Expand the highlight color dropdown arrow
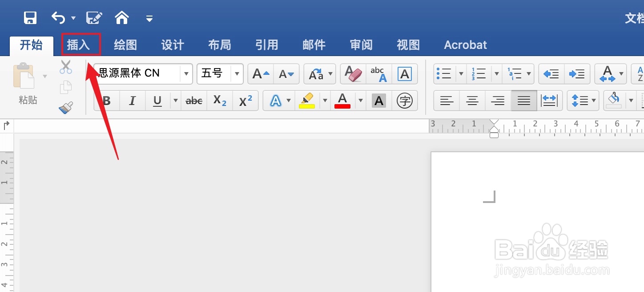This screenshot has height=292, width=644. pos(325,101)
